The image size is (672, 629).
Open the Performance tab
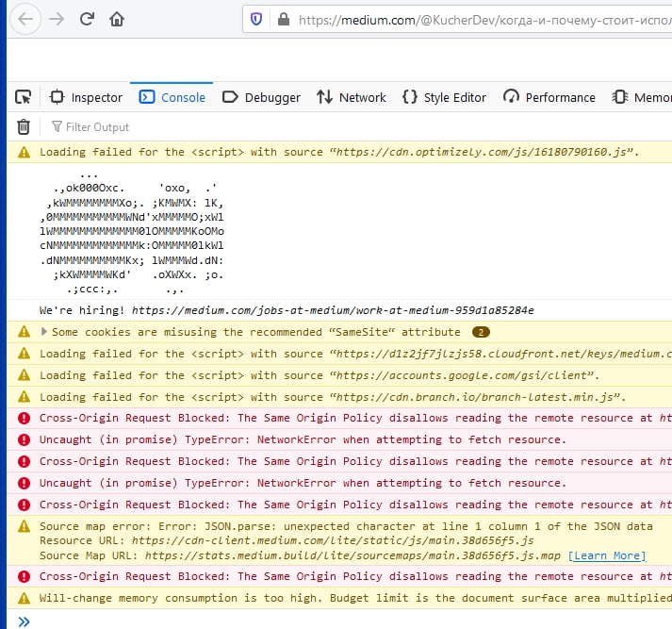[549, 97]
